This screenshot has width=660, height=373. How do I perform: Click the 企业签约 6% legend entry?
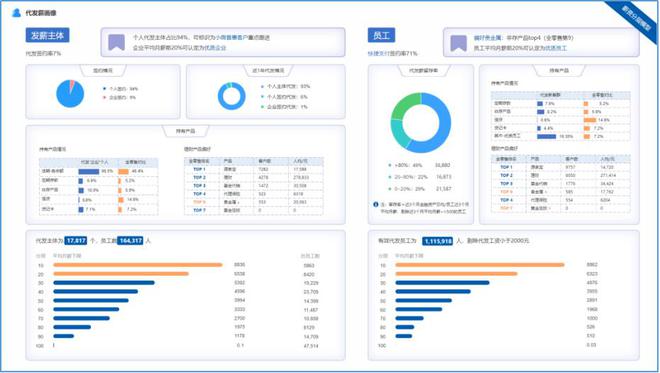point(120,98)
